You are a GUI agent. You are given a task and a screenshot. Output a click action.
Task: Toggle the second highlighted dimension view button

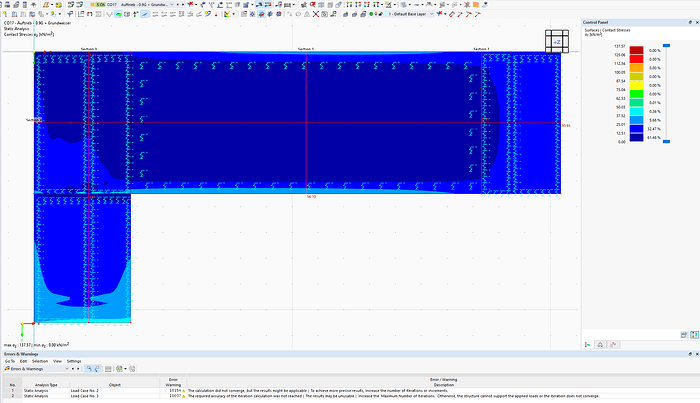(x=268, y=4)
